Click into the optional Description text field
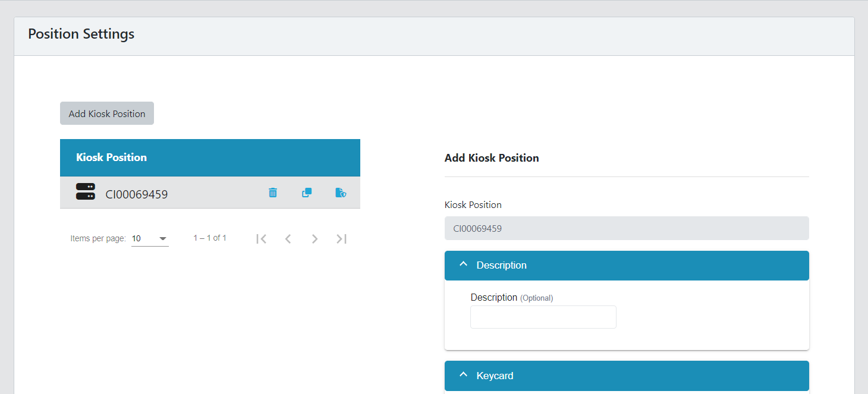The height and width of the screenshot is (394, 868). 543,317
